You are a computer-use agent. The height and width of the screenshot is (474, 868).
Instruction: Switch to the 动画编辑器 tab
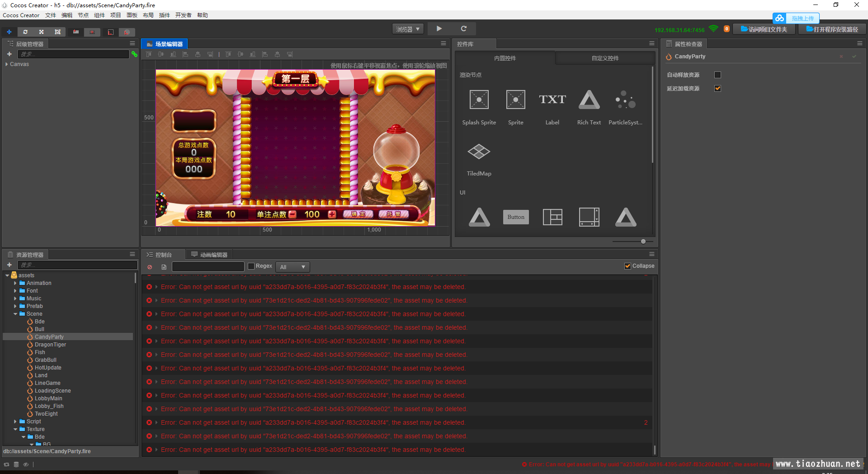coord(209,255)
